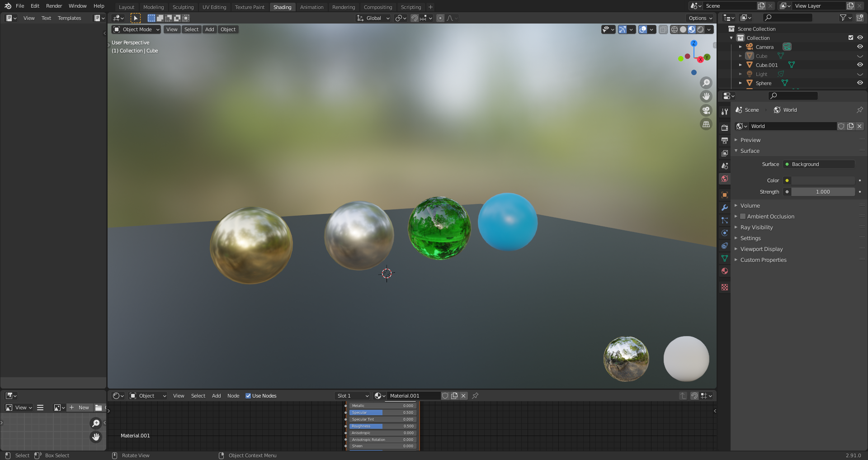
Task: Show hidden Cube via its visibility icon
Action: click(860, 56)
